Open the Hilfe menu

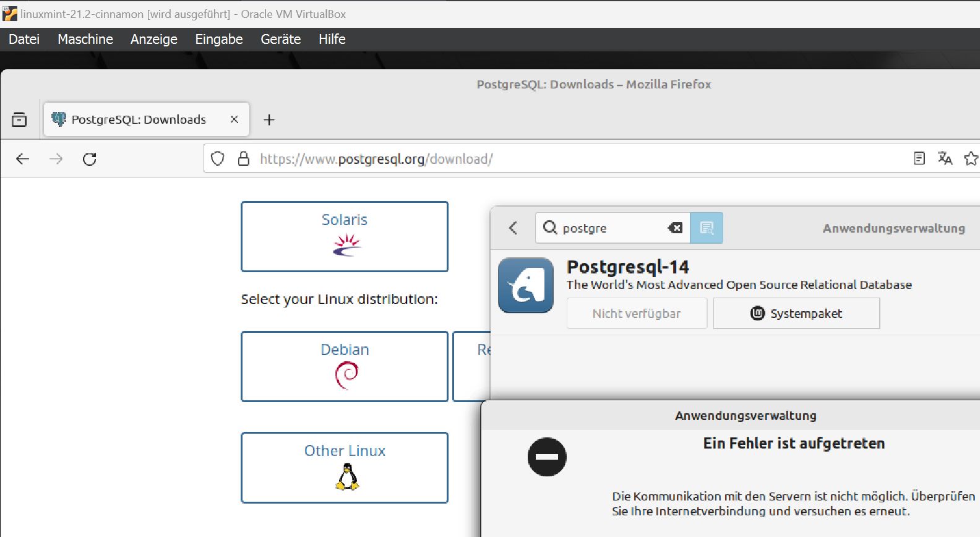pos(332,39)
